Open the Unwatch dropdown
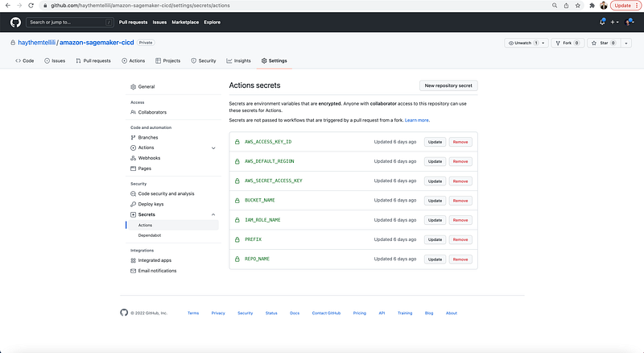 (x=526, y=43)
